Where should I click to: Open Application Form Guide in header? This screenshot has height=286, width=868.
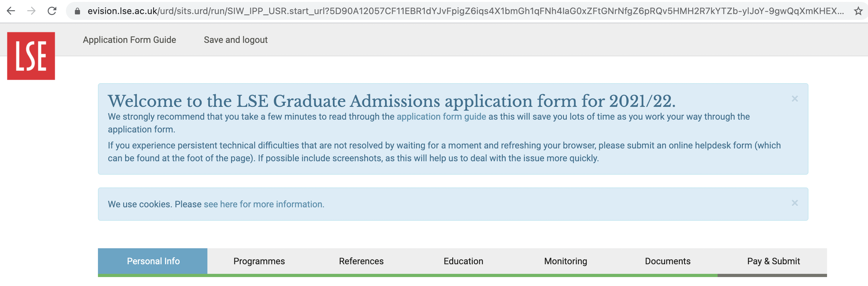coord(129,40)
